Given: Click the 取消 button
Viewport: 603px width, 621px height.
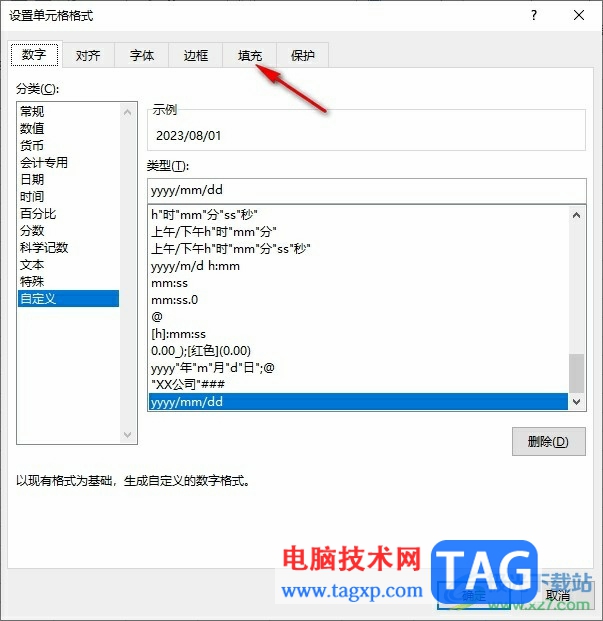Looking at the screenshot, I should pyautogui.click(x=557, y=595).
